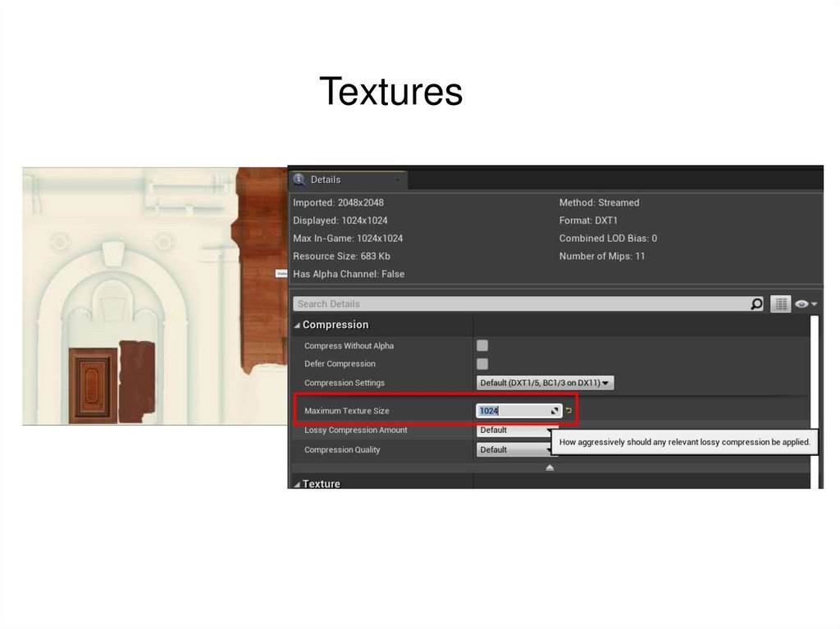This screenshot has width=840, height=629.
Task: Click the Compression Quality label
Action: tap(342, 450)
